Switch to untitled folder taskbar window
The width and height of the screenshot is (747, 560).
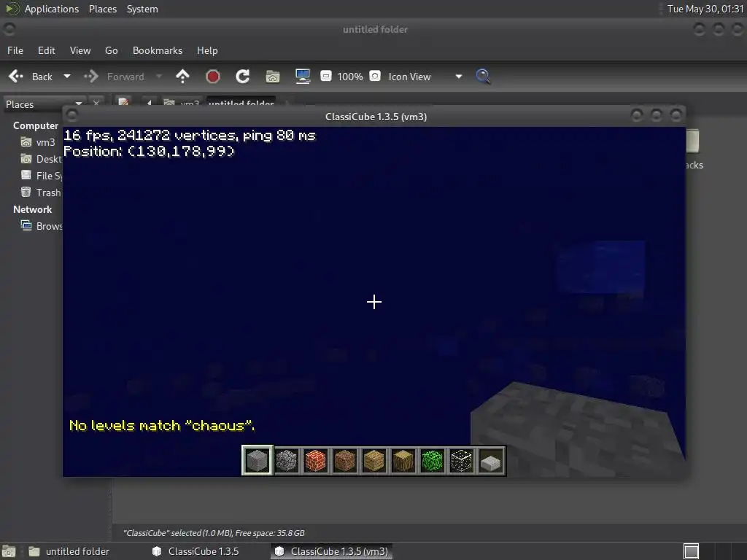(x=69, y=551)
